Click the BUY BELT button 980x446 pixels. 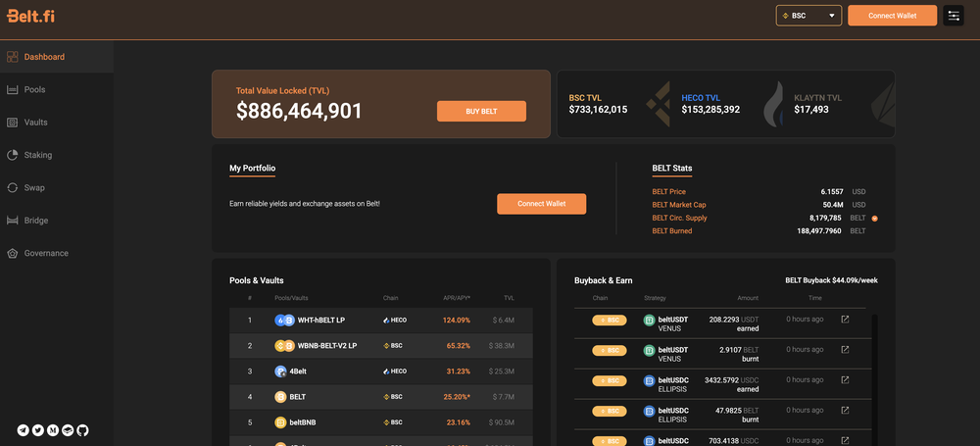pos(481,112)
